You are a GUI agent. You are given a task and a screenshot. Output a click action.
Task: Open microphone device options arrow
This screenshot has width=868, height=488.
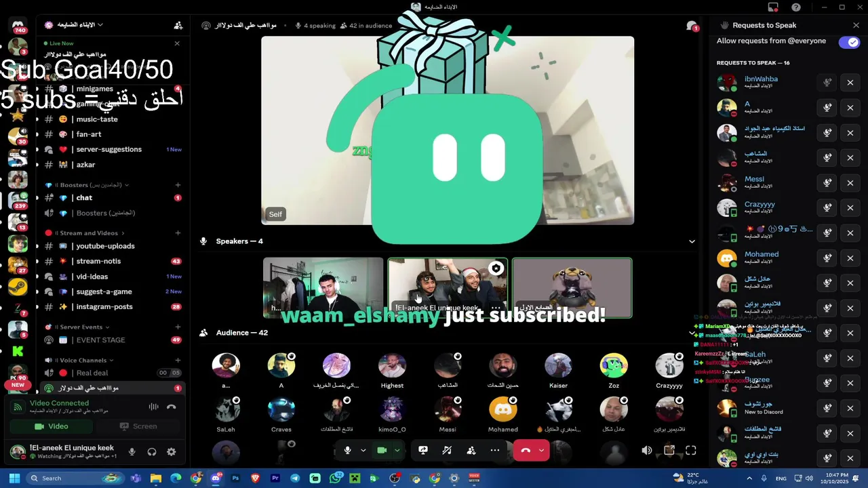pos(363,450)
